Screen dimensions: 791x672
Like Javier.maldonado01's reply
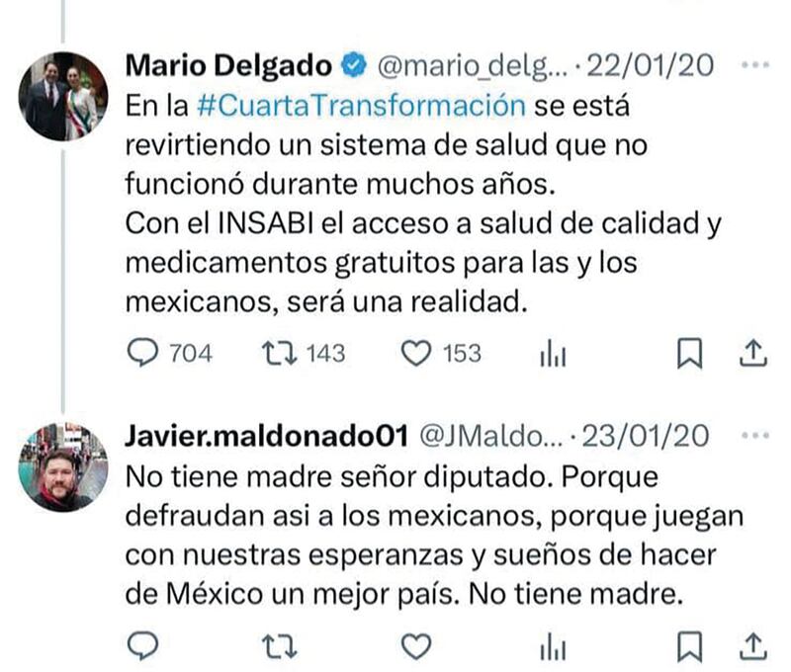(416, 646)
